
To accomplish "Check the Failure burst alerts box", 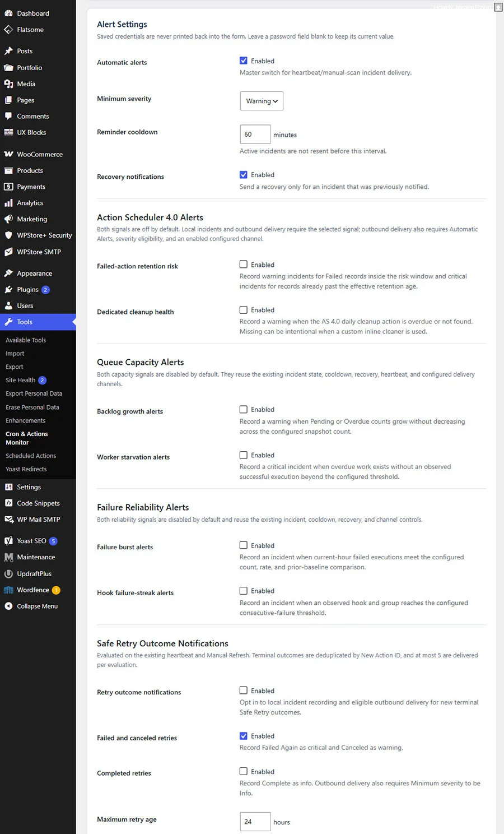I will [244, 545].
